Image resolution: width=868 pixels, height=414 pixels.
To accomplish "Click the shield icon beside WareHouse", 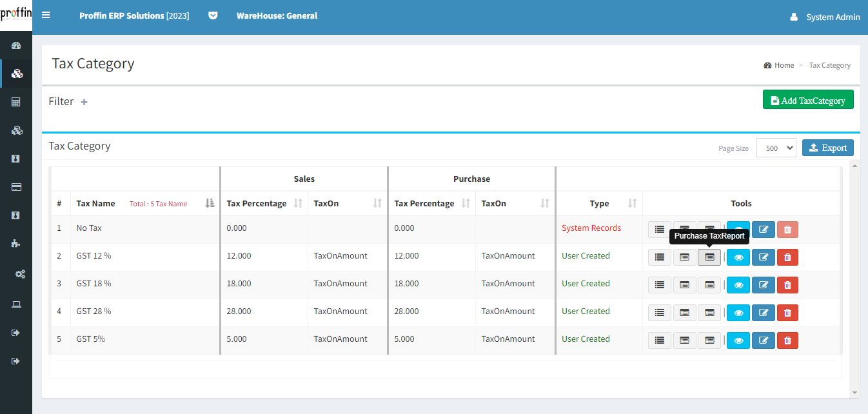I will (213, 15).
